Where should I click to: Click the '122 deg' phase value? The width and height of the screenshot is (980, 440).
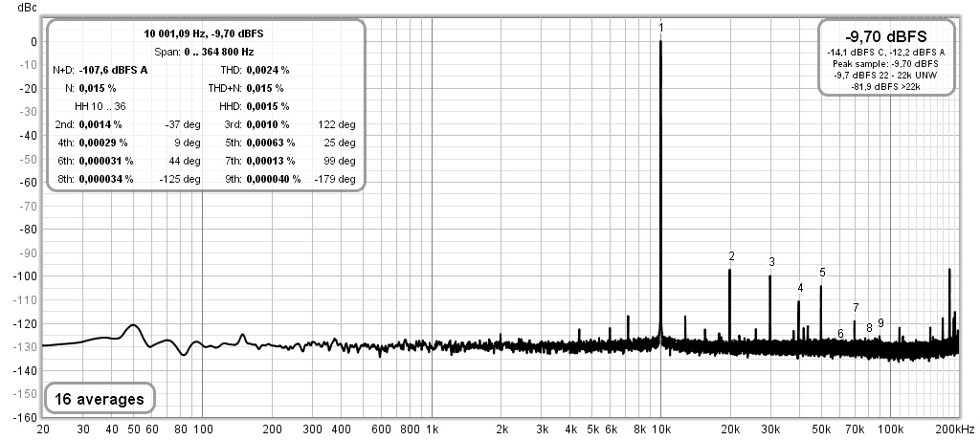coord(337,124)
